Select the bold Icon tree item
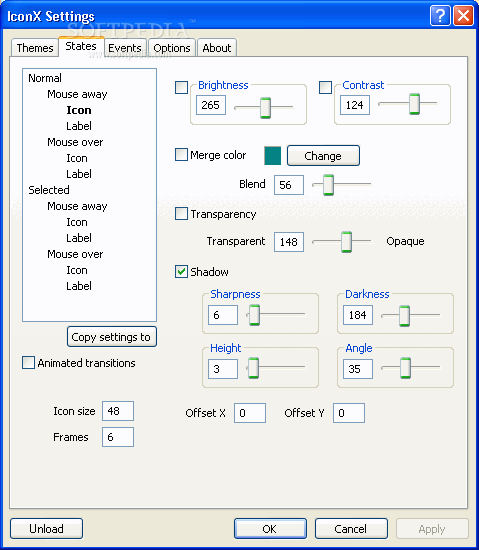Image resolution: width=479 pixels, height=550 pixels. pos(79,110)
